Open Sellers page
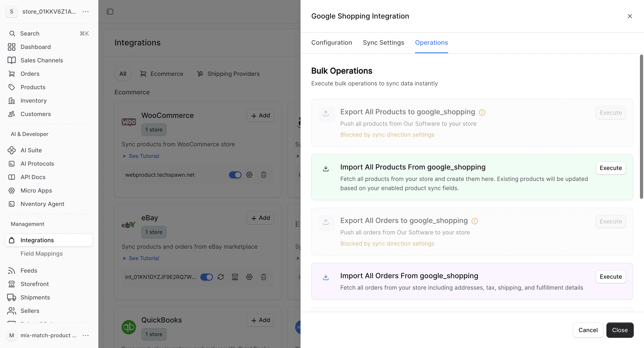Screen dimensions: 644x348 tap(49, 311)
